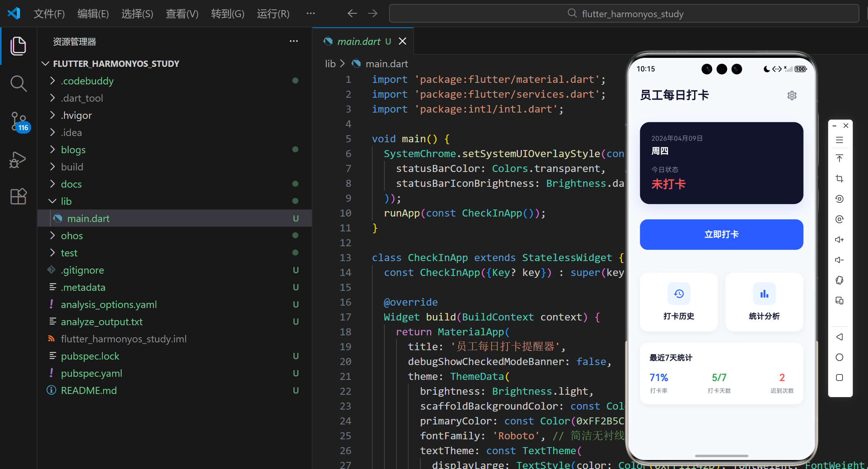Open more actions in the Explorer panel header
Image resolution: width=868 pixels, height=469 pixels.
294,41
